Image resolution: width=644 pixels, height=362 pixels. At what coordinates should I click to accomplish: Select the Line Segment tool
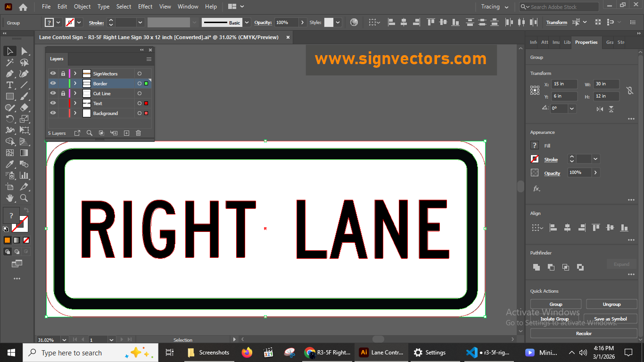(24, 85)
